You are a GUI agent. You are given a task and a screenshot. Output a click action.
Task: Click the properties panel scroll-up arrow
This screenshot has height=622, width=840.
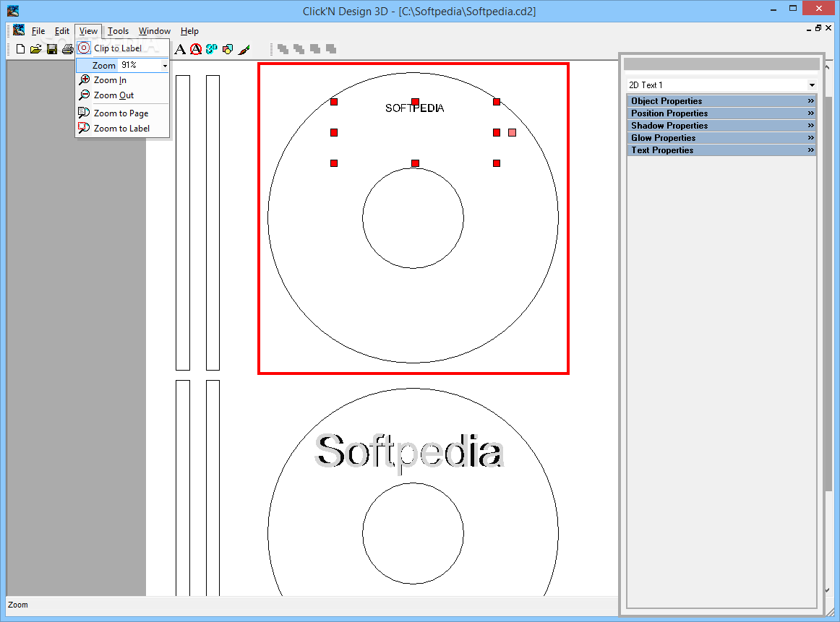pyautogui.click(x=828, y=67)
